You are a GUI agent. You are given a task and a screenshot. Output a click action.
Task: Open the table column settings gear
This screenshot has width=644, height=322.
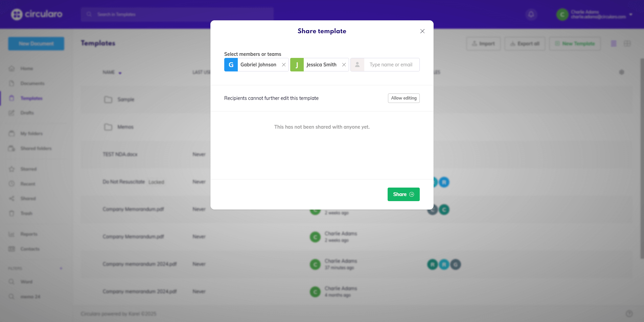(621, 72)
